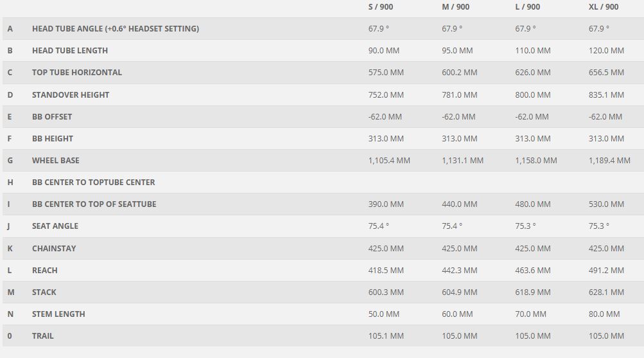Viewport: 644px width, 358px height.
Task: Click the BB Height row label
Action: (x=53, y=139)
